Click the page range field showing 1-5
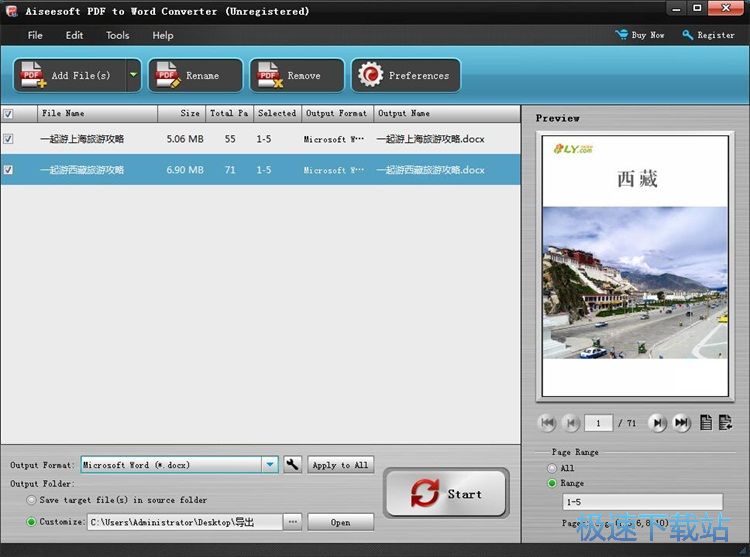This screenshot has height=557, width=750. click(x=642, y=502)
